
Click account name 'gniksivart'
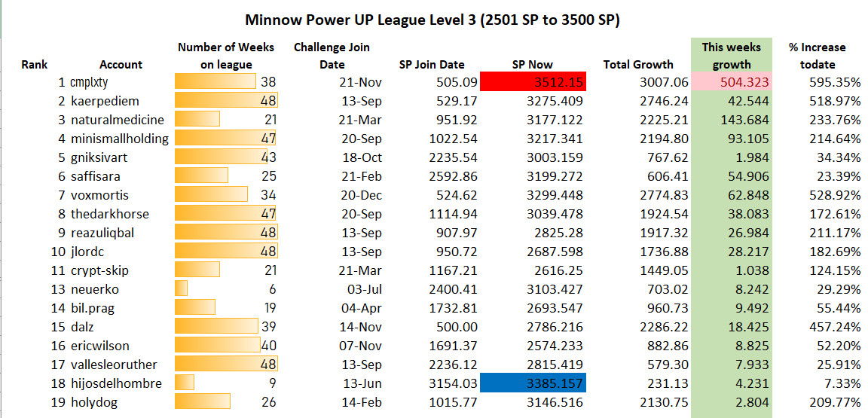(x=99, y=158)
